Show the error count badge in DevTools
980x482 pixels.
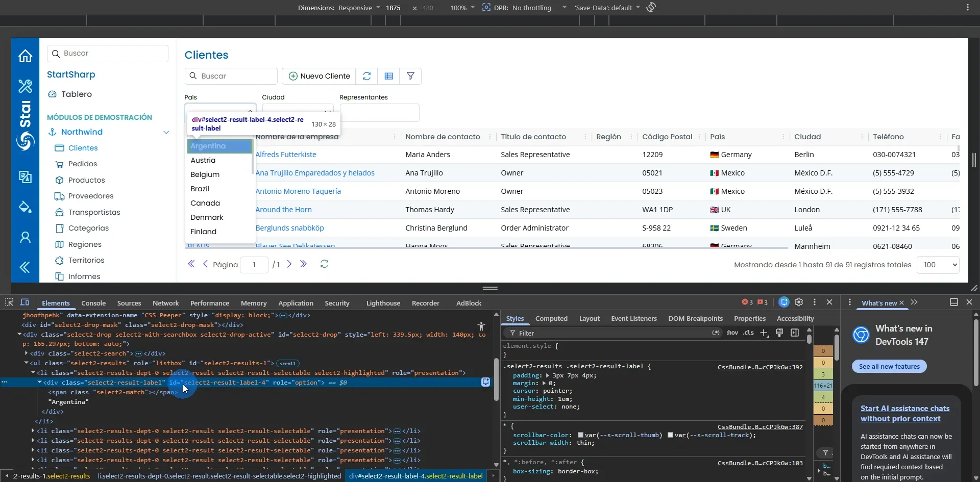click(x=747, y=302)
